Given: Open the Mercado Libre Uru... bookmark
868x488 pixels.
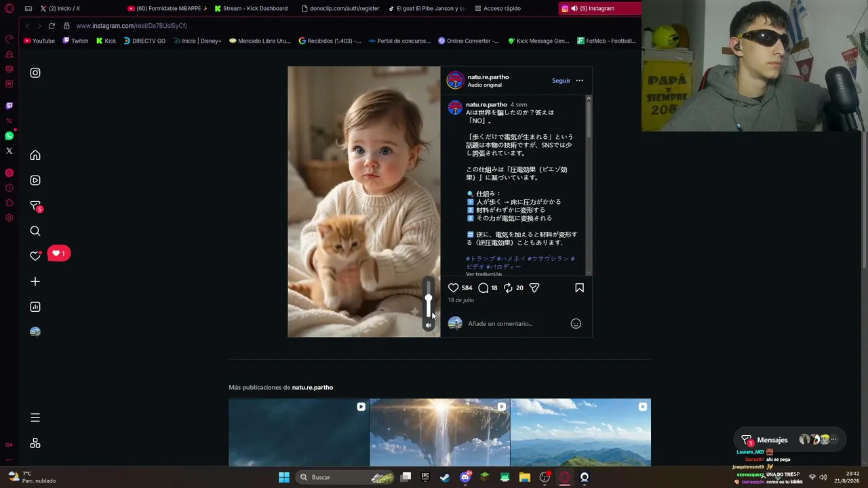Looking at the screenshot, I should point(260,41).
